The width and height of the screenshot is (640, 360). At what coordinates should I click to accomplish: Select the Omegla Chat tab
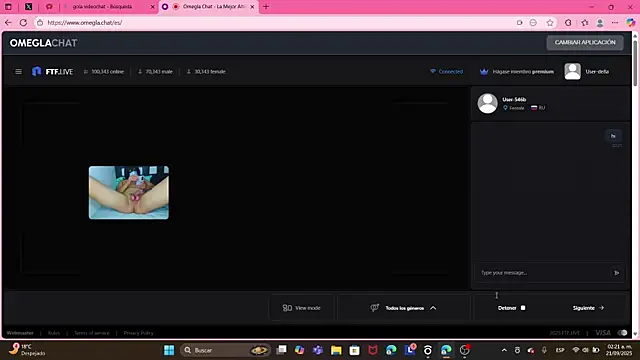tap(208, 7)
